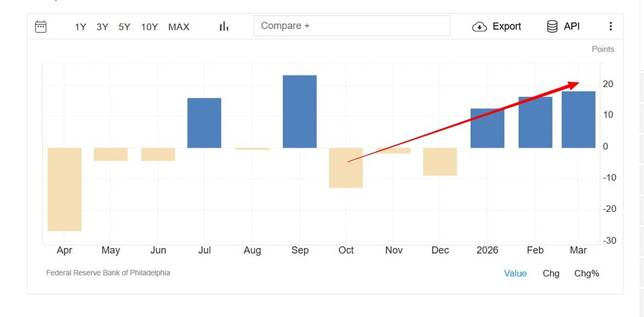The image size is (644, 317).
Task: Select the Value display mode
Action: click(x=515, y=273)
